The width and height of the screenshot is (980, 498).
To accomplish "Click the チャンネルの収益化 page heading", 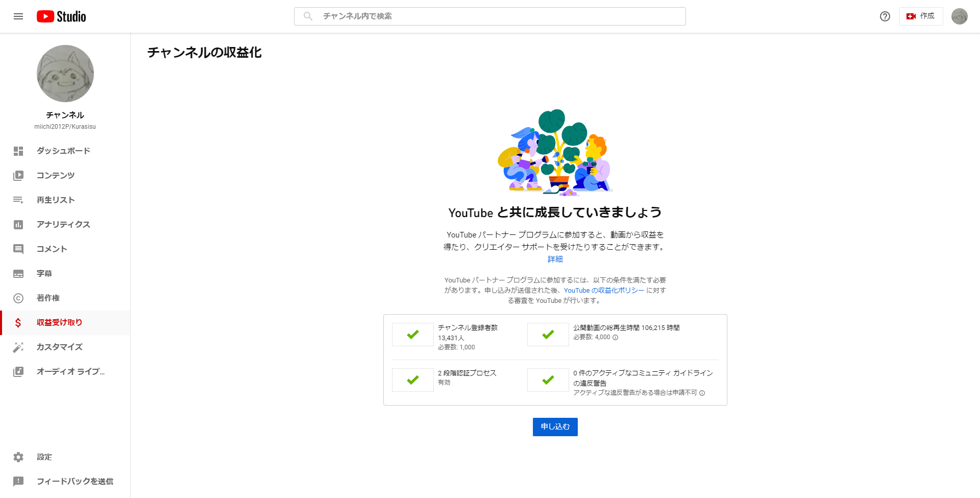I will 204,53.
